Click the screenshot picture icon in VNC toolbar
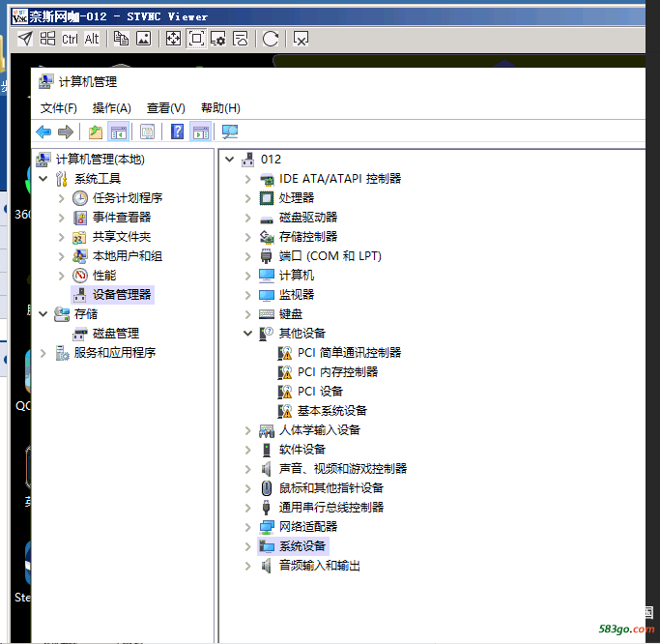660x644 pixels. [x=144, y=39]
